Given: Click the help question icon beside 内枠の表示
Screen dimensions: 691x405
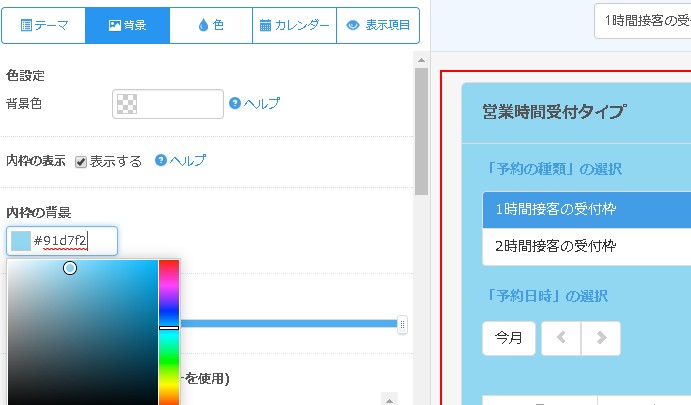Looking at the screenshot, I should tap(161, 160).
